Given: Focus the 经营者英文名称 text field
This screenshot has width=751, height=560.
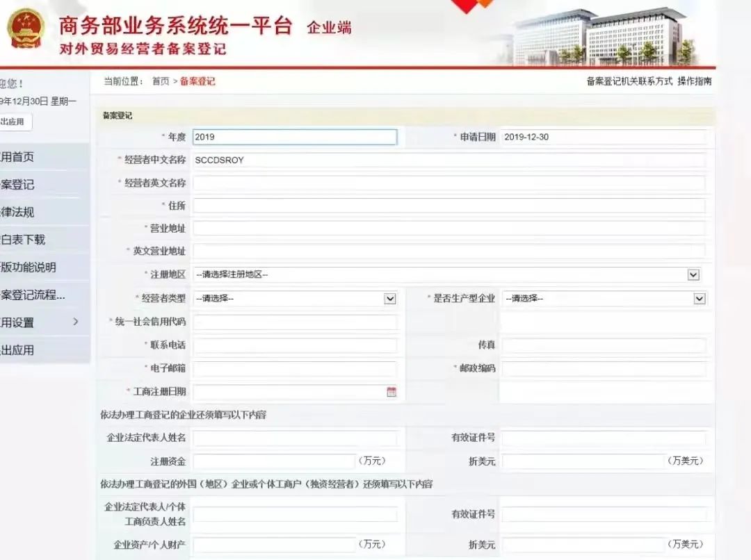Looking at the screenshot, I should coord(449,183).
